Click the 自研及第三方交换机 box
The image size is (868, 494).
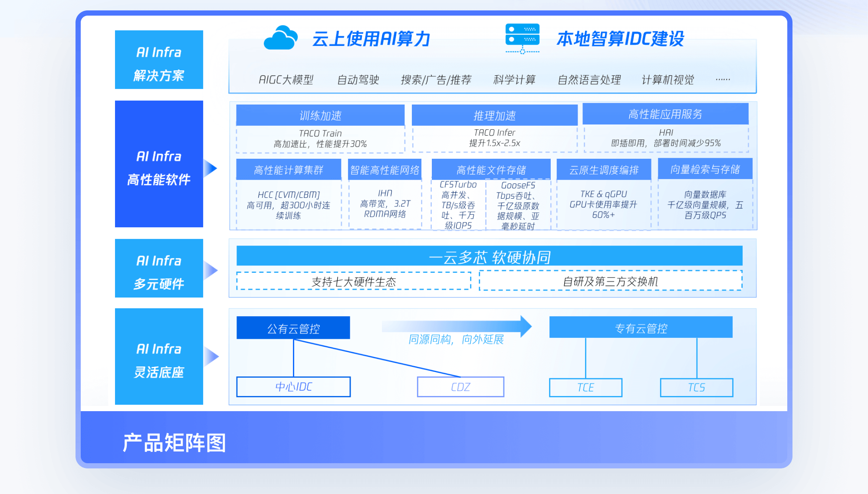pyautogui.click(x=611, y=281)
